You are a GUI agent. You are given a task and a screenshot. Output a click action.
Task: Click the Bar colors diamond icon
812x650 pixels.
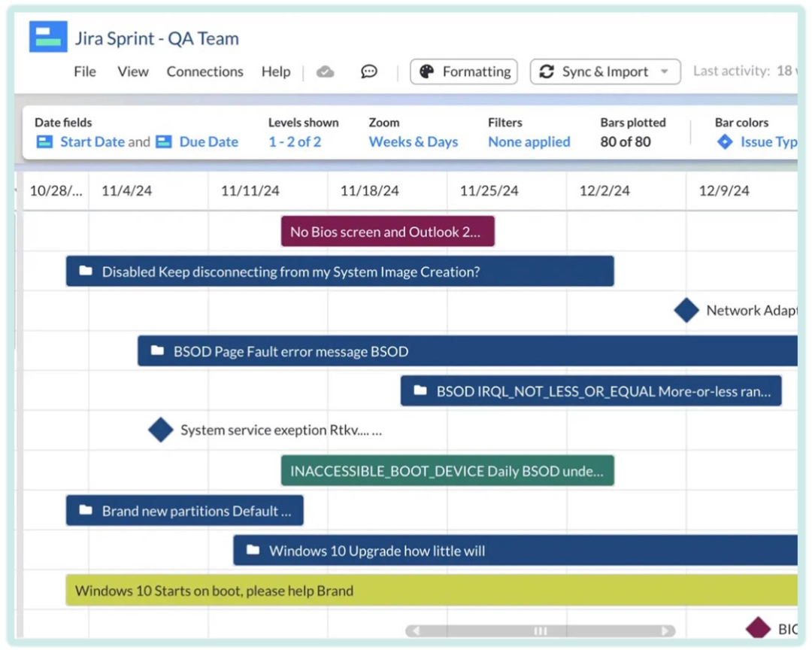pos(725,141)
